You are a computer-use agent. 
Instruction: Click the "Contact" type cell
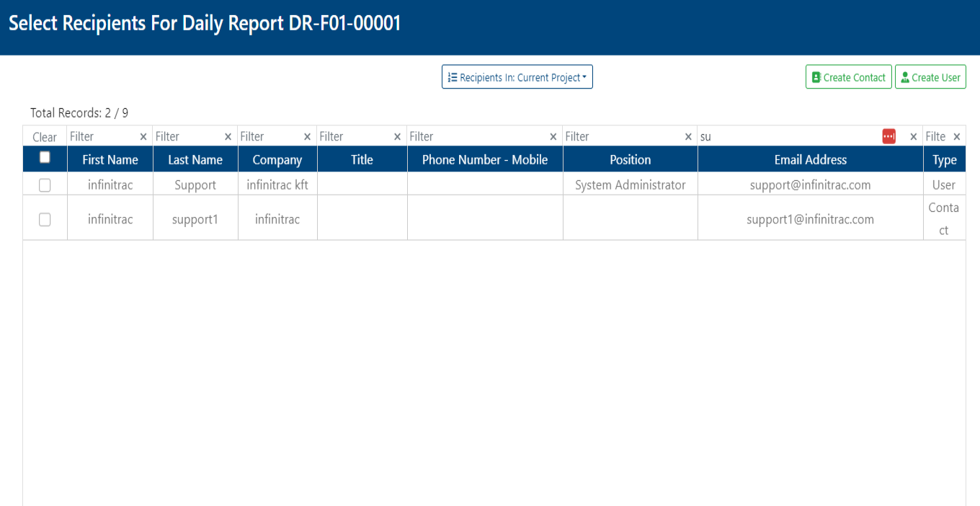coord(944,219)
